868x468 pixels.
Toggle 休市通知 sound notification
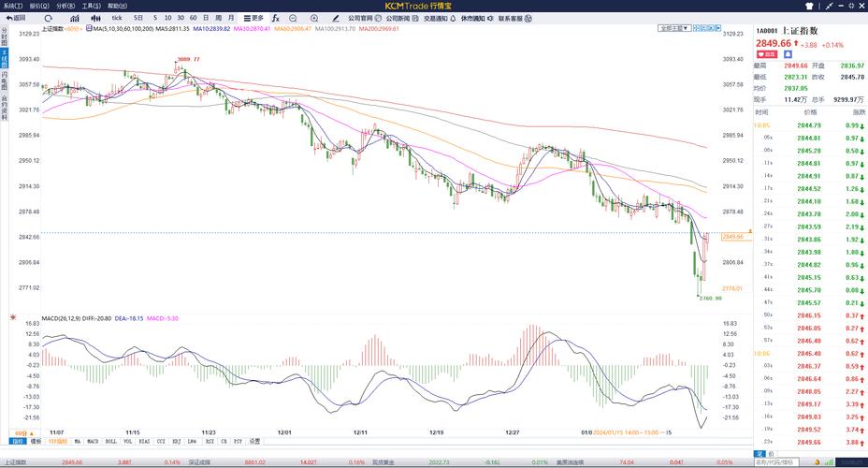click(x=478, y=18)
